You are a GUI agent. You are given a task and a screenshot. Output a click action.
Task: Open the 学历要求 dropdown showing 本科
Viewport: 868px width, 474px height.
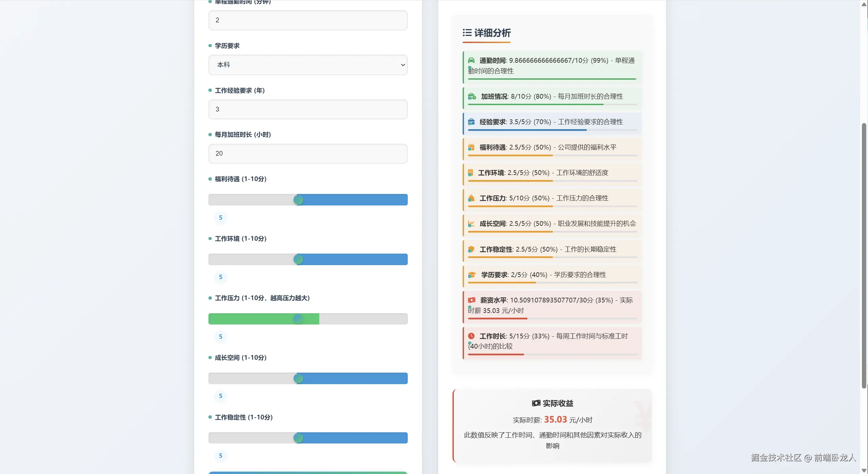(308, 65)
